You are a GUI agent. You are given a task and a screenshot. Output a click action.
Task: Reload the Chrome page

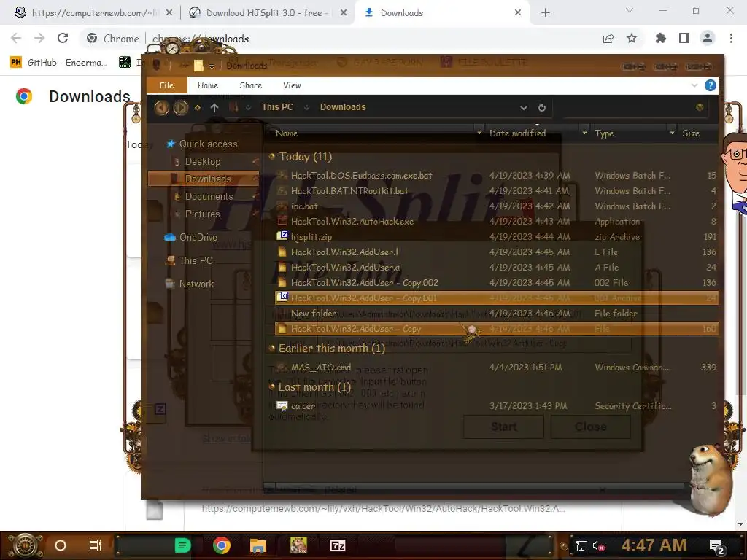click(x=63, y=38)
